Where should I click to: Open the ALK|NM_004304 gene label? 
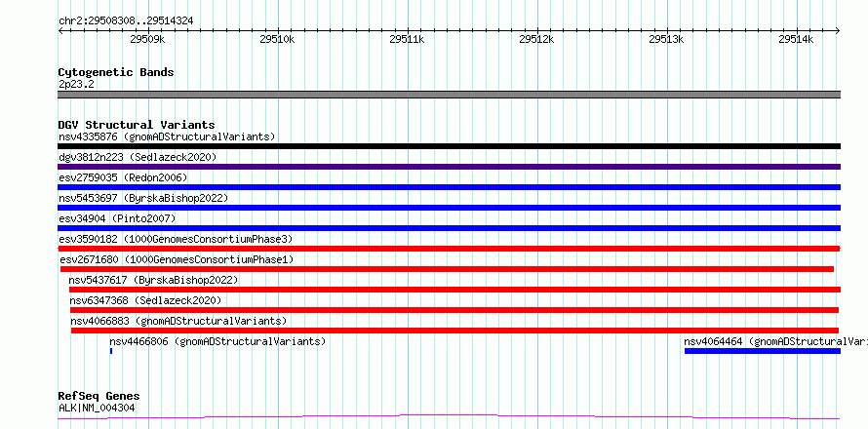[97, 409]
